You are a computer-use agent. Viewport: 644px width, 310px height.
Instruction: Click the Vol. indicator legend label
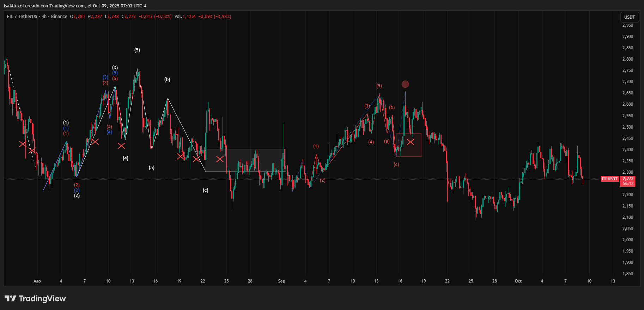click(178, 17)
